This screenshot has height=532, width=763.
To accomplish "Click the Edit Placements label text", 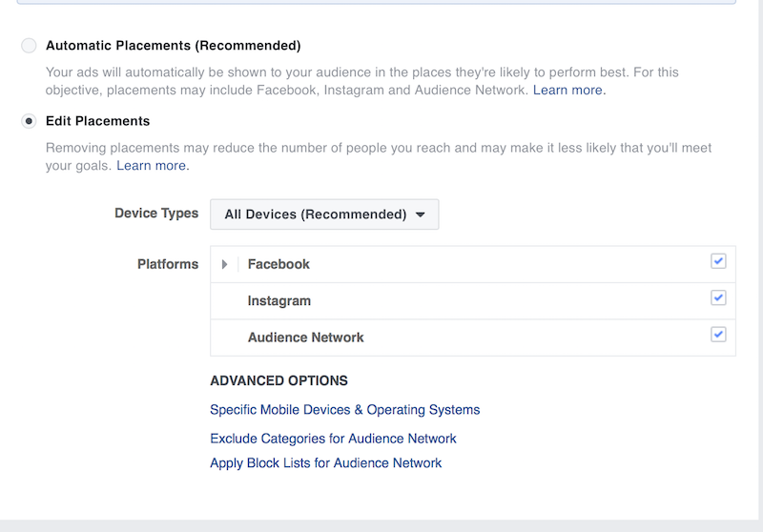I will click(x=97, y=122).
